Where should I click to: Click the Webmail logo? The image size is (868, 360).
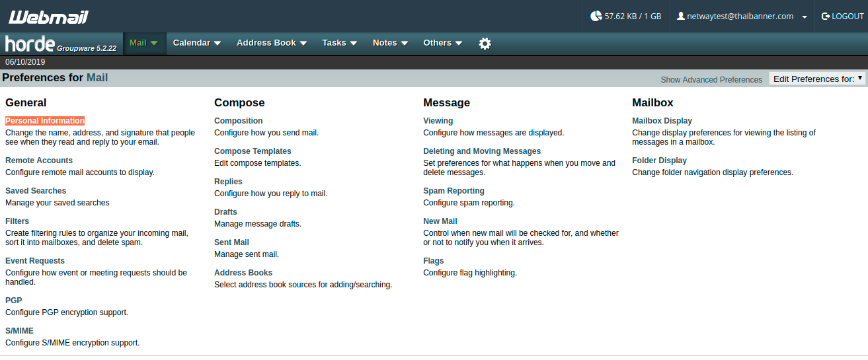(48, 17)
